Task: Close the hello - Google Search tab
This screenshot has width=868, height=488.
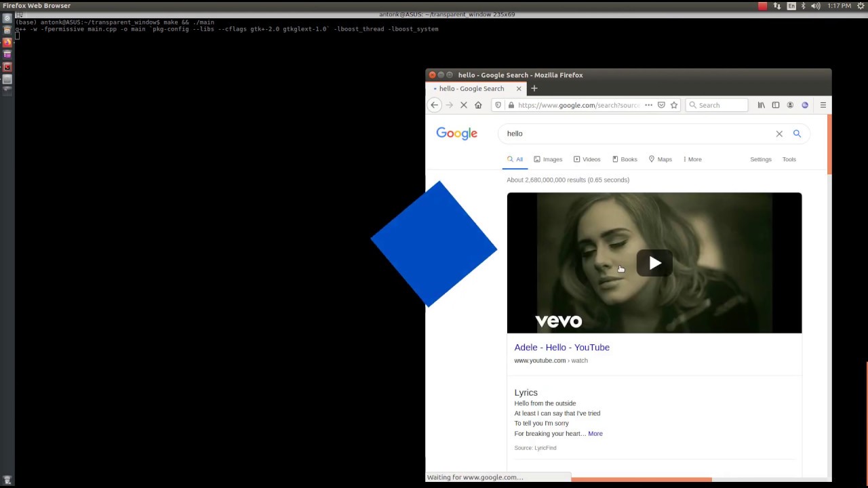Action: 519,89
